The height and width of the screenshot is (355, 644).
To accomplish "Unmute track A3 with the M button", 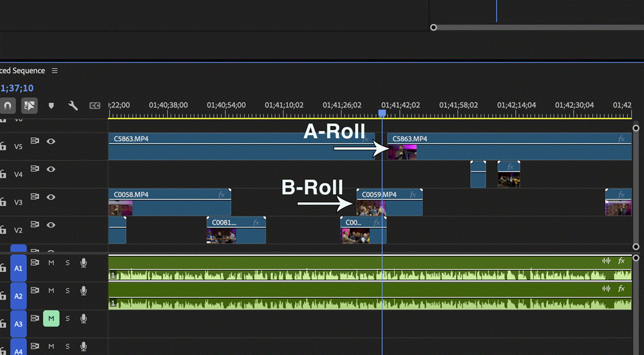I will (51, 318).
